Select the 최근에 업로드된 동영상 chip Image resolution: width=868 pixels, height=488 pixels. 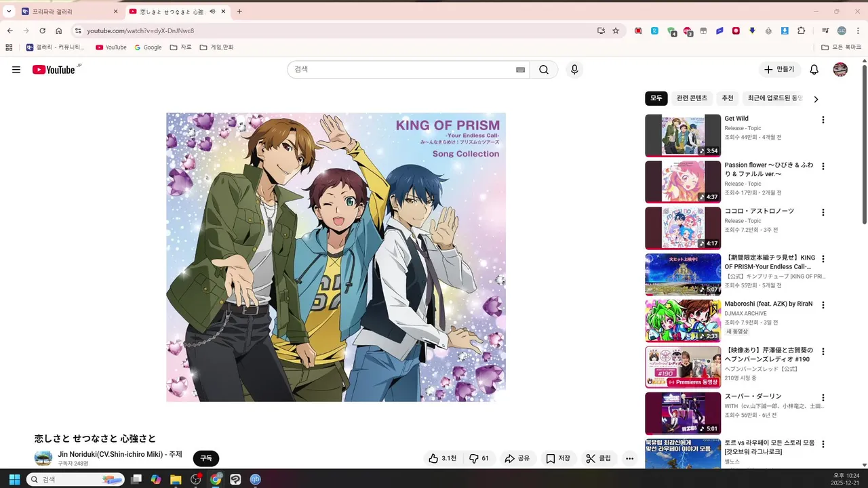774,98
